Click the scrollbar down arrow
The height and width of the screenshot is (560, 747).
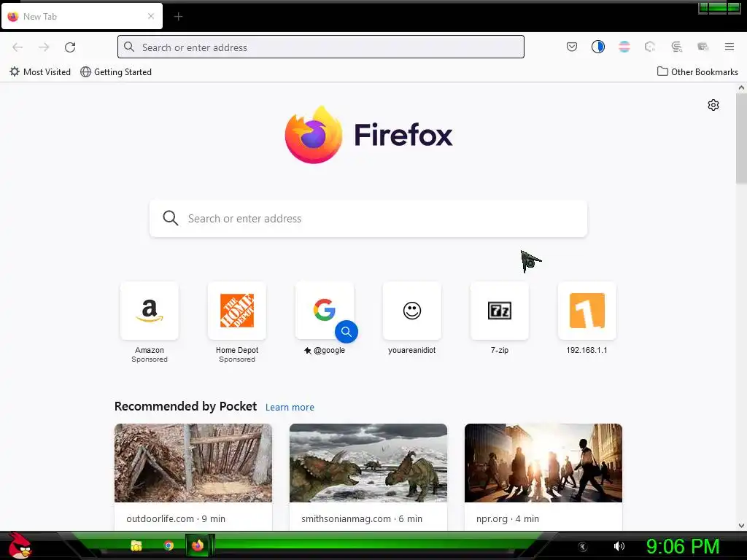point(741,526)
